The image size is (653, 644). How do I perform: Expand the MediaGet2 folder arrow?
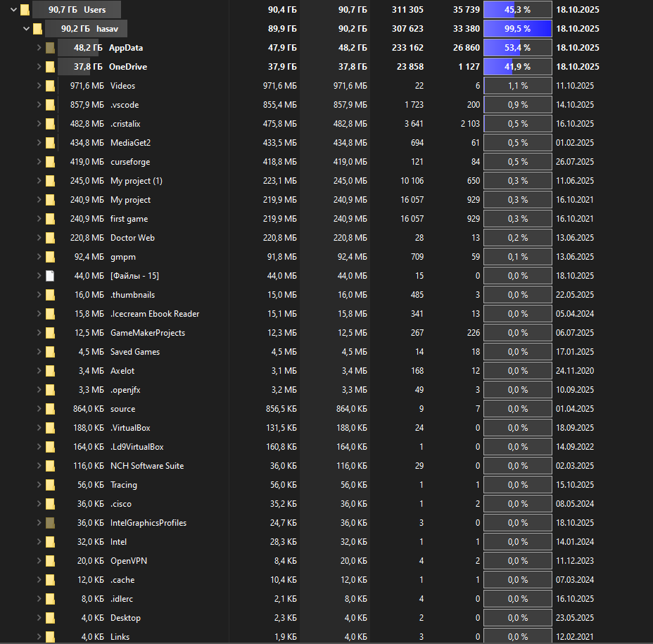click(39, 143)
